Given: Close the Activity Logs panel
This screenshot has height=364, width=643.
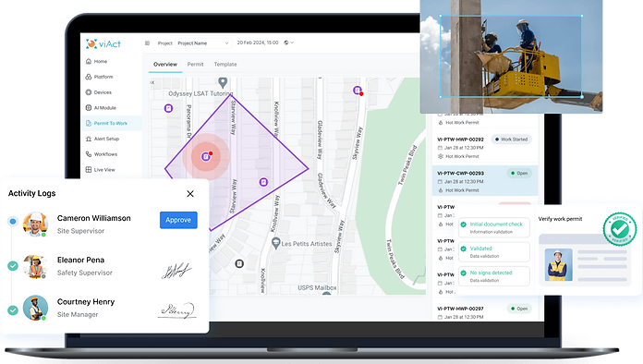Looking at the screenshot, I should click(x=190, y=194).
